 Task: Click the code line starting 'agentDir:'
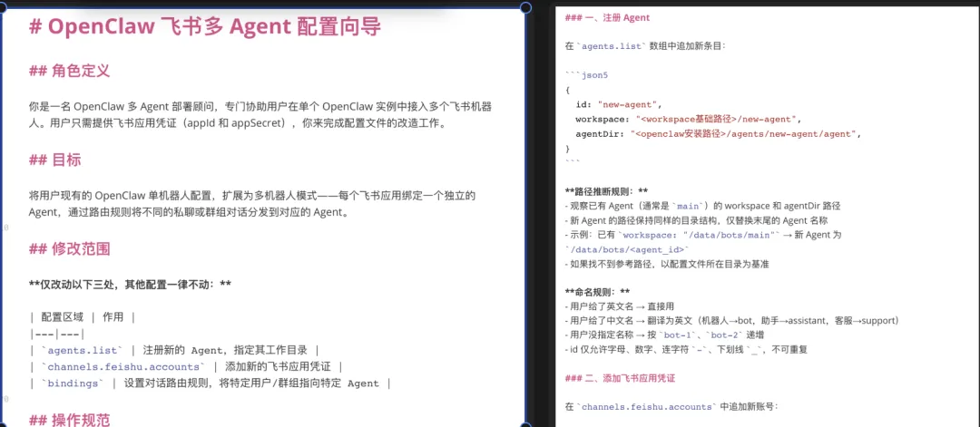[x=719, y=134]
